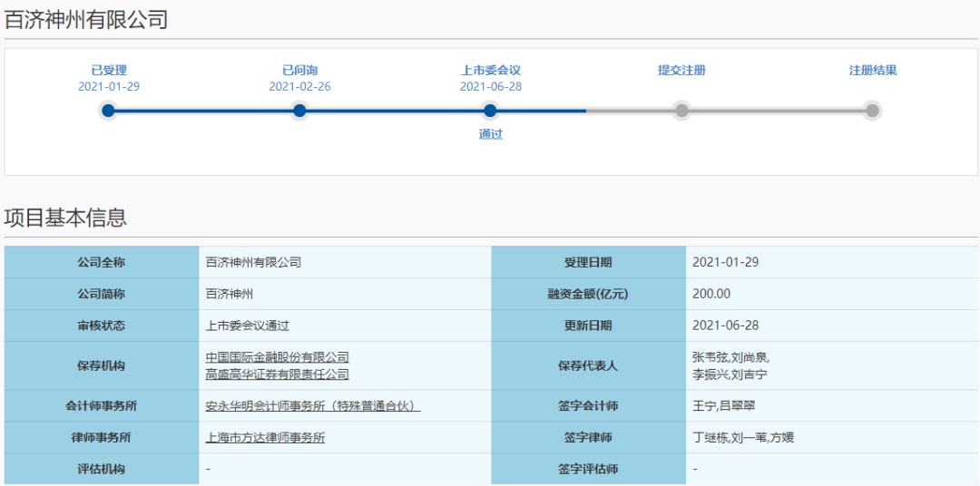Click the 公司全称 header cell

[x=102, y=262]
